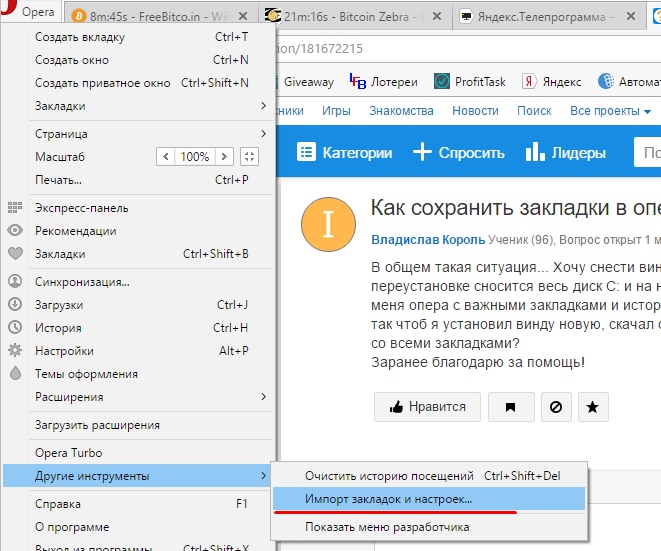Select Показать меню разработчика
This screenshot has width=661, height=551.
[429, 527]
